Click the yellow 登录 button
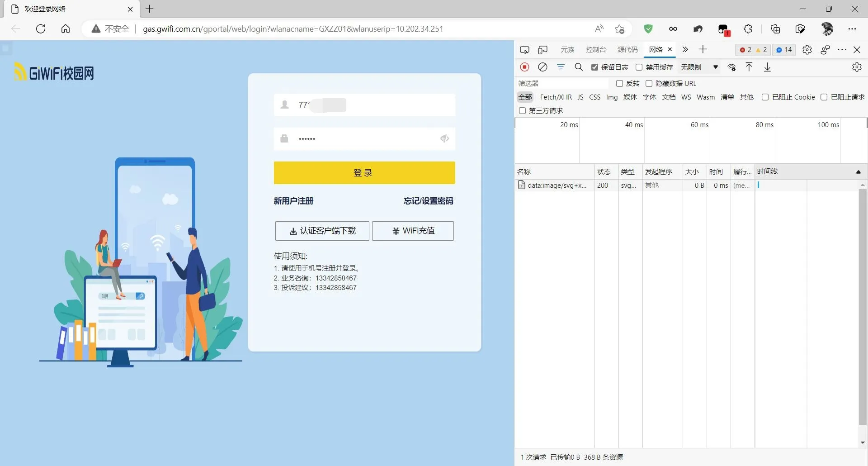 click(364, 173)
